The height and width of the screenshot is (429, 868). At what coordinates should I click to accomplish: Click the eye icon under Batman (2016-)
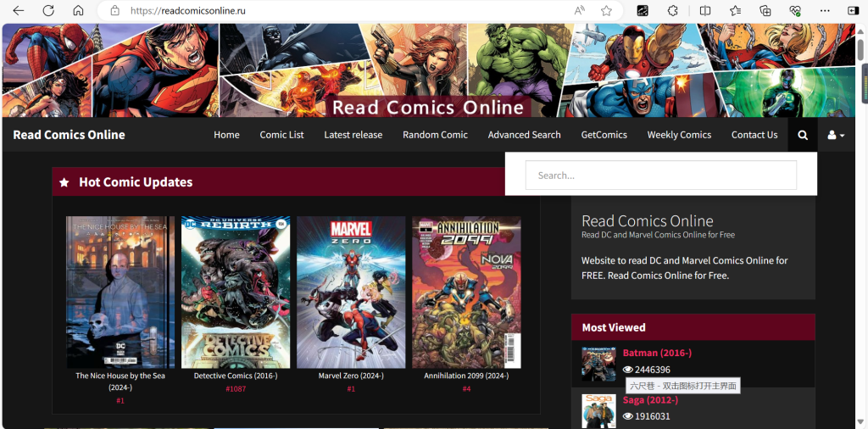(x=628, y=370)
